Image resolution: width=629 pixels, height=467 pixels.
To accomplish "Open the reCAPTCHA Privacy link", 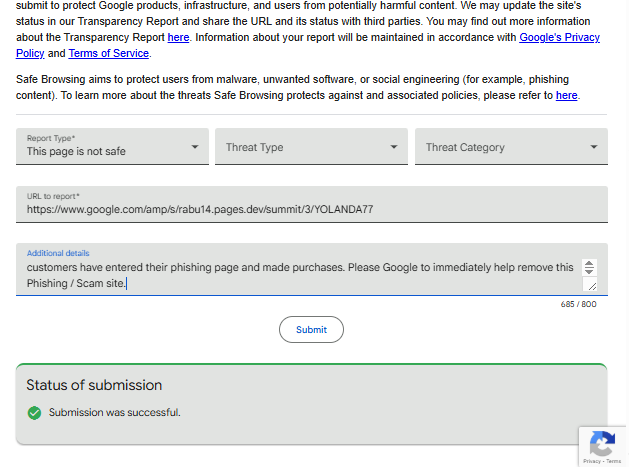I will pos(592,461).
